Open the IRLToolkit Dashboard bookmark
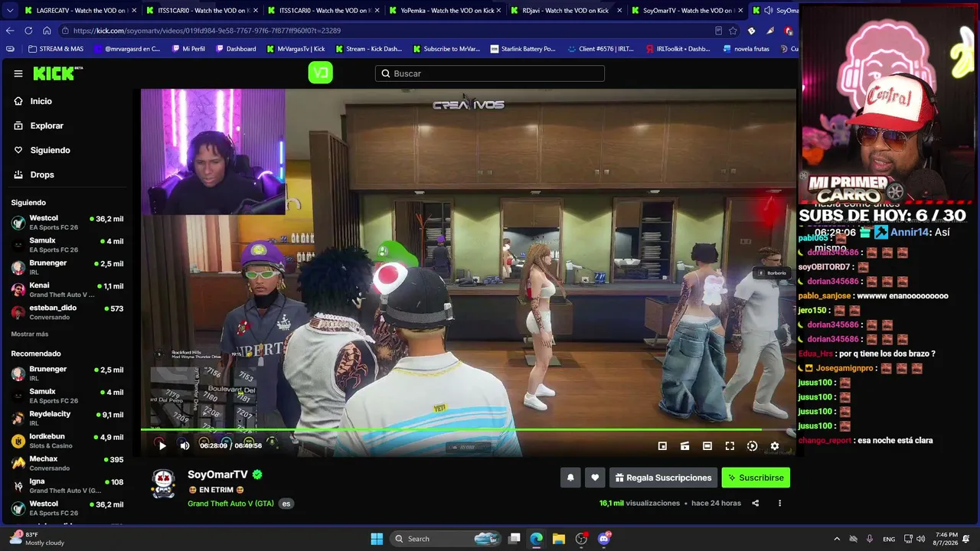Screen dimensions: 980x551 pyautogui.click(x=678, y=49)
